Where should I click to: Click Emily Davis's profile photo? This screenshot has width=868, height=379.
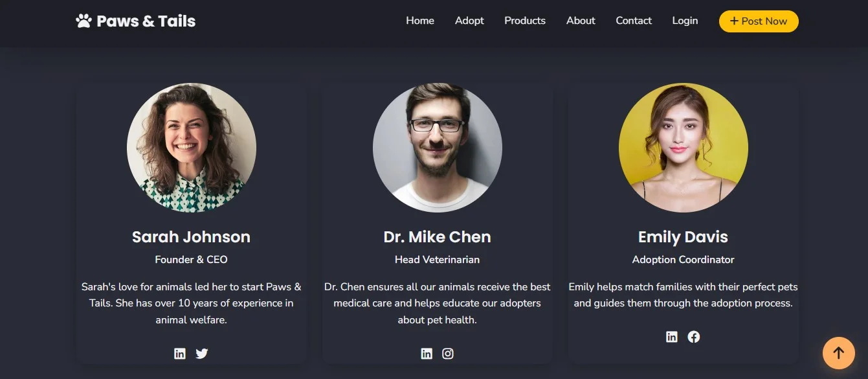tap(684, 148)
